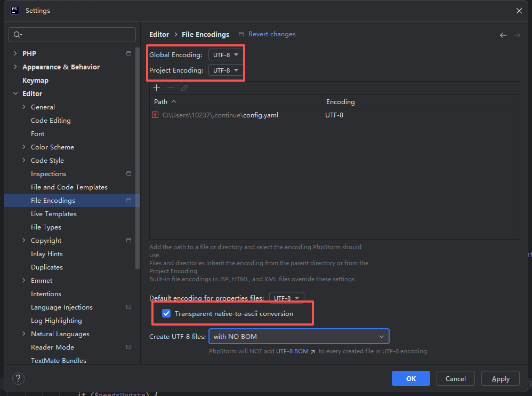Image resolution: width=532 pixels, height=396 pixels.
Task: Click the Revert changes link
Action: pyautogui.click(x=272, y=34)
